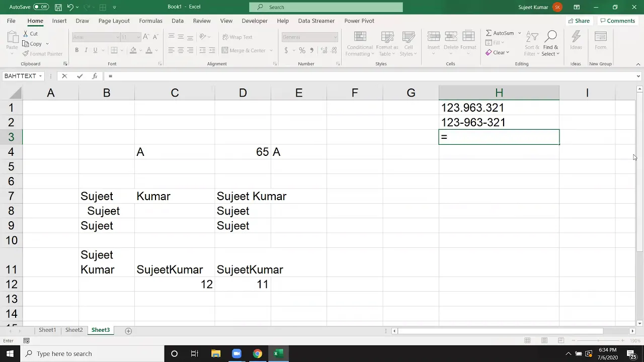Click the Font Color A swatch
The width and height of the screenshot is (644, 362).
click(148, 50)
